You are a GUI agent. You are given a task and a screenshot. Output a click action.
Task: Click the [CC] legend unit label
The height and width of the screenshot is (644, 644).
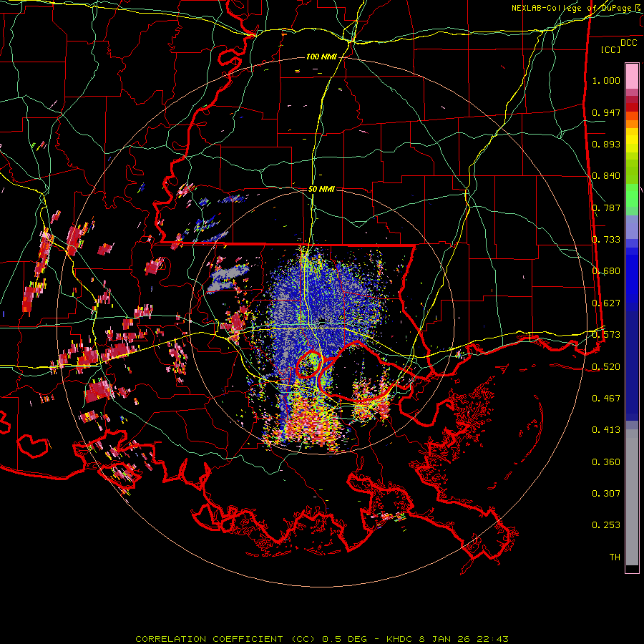pyautogui.click(x=611, y=49)
